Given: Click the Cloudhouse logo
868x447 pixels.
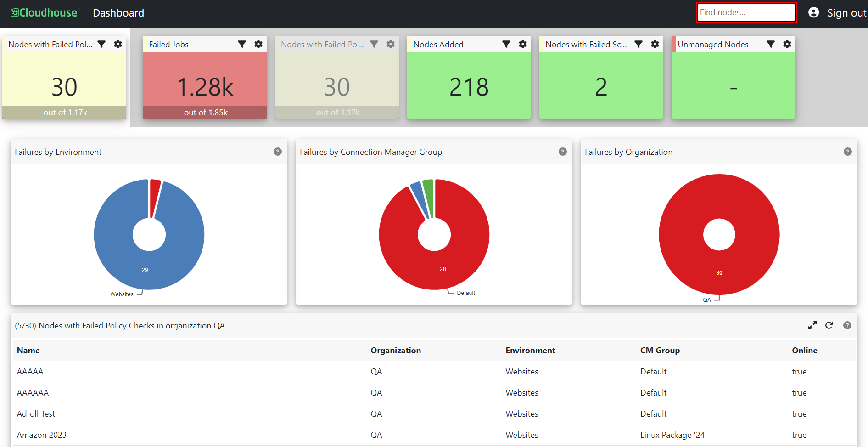Looking at the screenshot, I should tap(45, 13).
